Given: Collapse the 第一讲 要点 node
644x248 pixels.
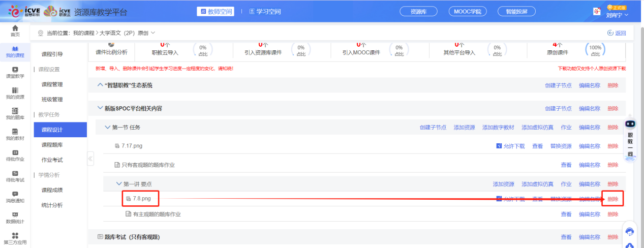Looking at the screenshot, I should (x=119, y=184).
